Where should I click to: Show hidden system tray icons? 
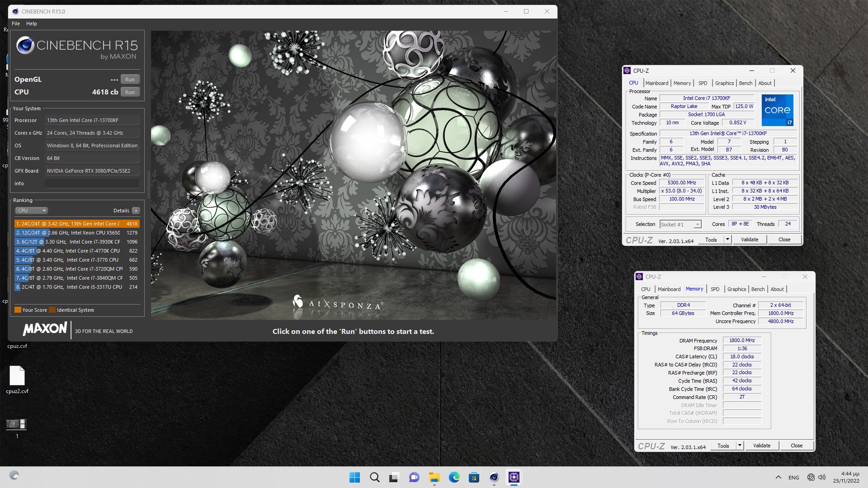point(778,477)
